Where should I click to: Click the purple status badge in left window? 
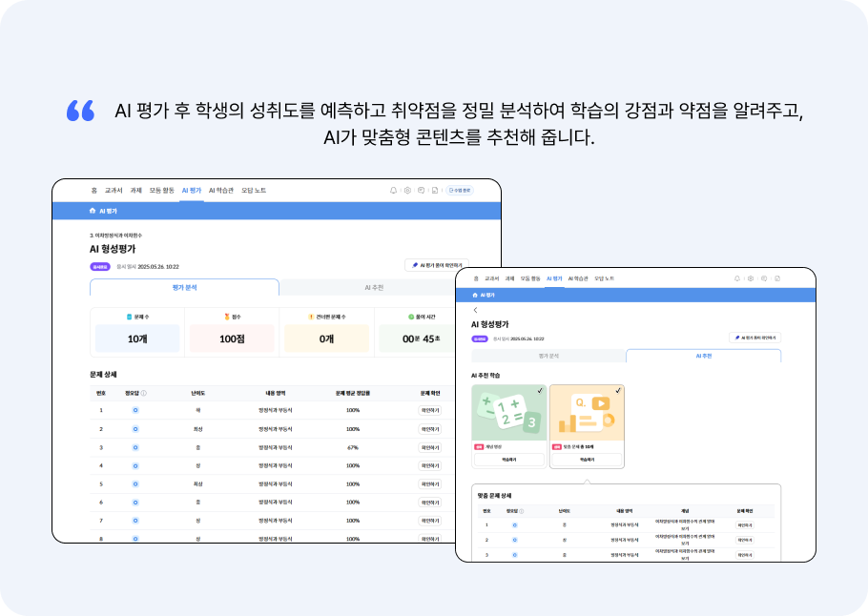100,267
